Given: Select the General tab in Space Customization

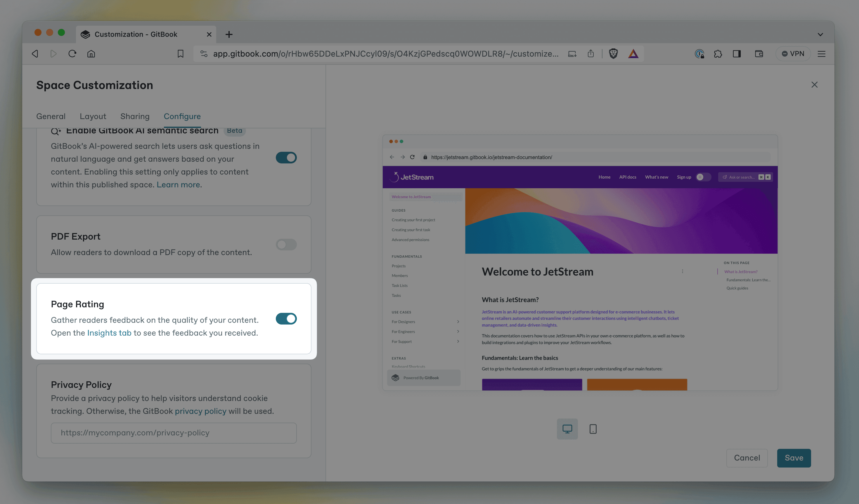Looking at the screenshot, I should (51, 116).
